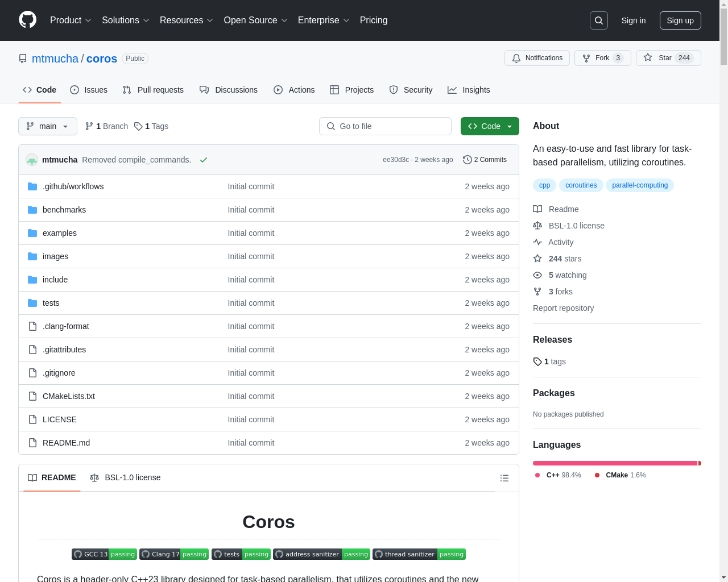The width and height of the screenshot is (728, 582).
Task: Click the C++ 98.4% language legend
Action: (x=558, y=475)
